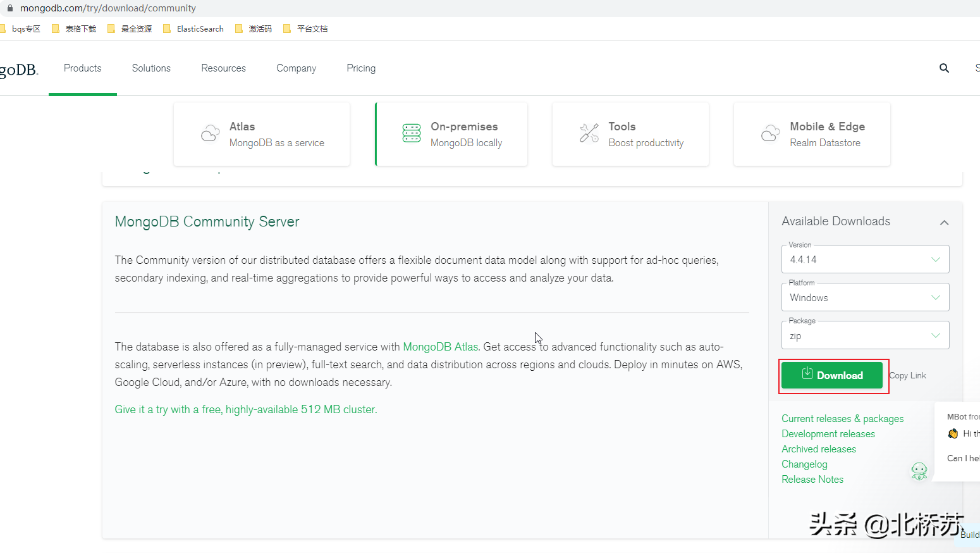Click the 平台文档 bookmark folder icon
The image size is (980, 553).
[288, 28]
